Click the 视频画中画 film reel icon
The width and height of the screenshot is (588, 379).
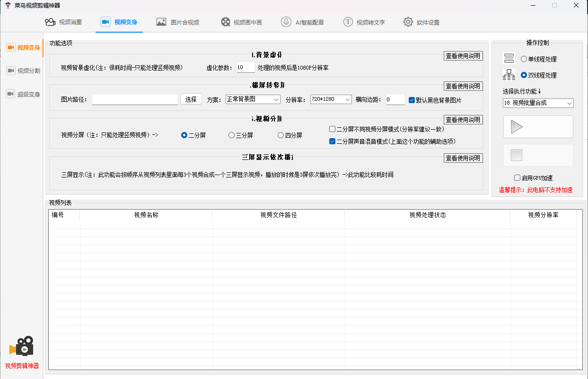(x=226, y=22)
